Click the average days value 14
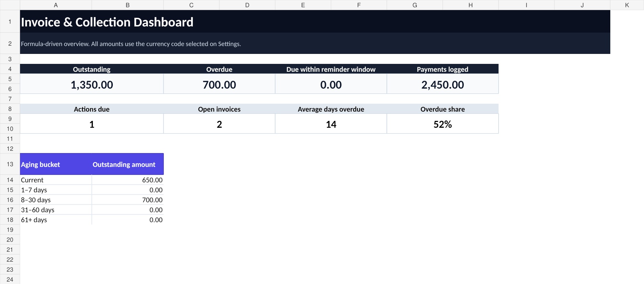644x284 pixels. click(331, 124)
